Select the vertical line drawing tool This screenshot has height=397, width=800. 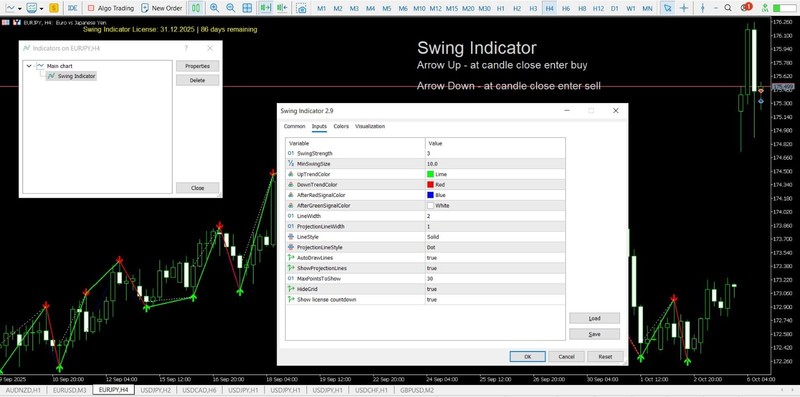(x=704, y=8)
